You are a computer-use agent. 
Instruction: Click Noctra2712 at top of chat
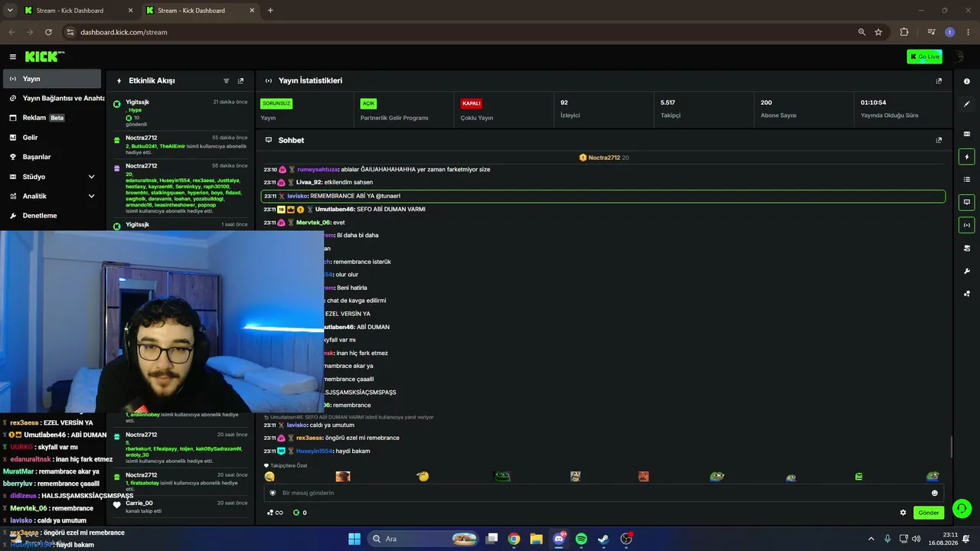click(x=604, y=158)
